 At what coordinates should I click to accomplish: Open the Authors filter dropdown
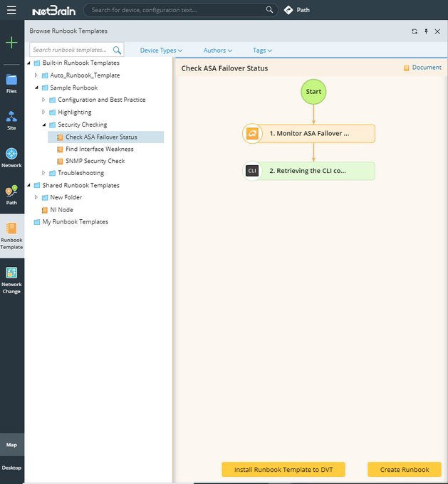[x=217, y=51]
